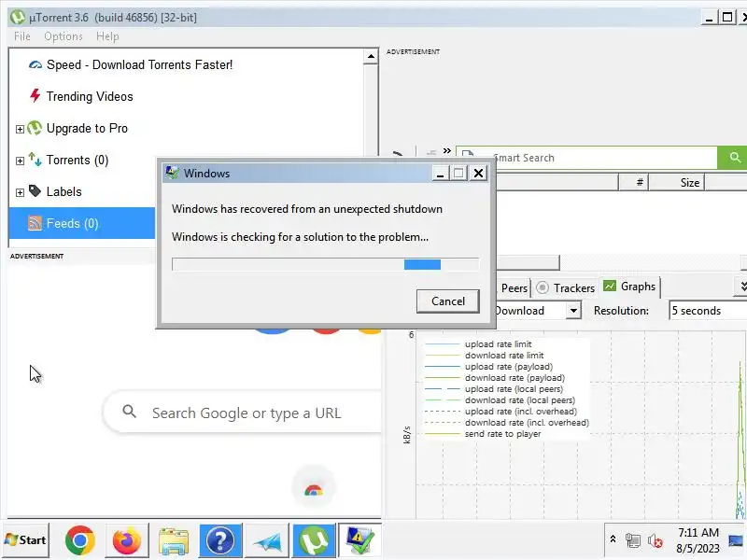Click the progress bar in Windows dialog

point(325,264)
